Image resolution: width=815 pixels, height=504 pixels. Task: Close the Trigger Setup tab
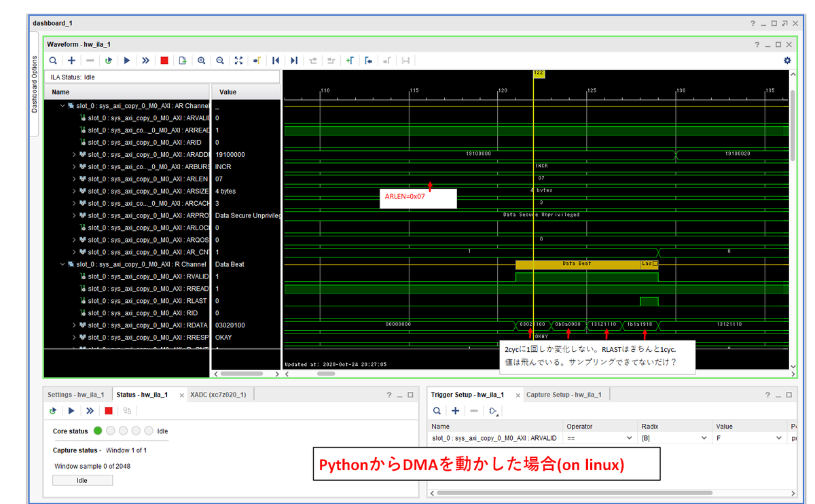click(x=517, y=395)
